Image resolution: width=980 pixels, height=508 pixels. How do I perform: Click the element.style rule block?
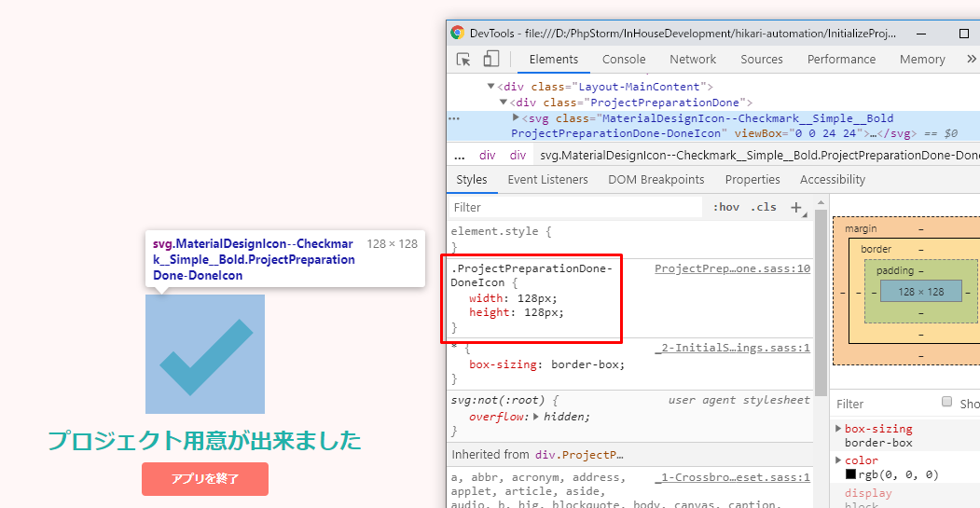point(630,239)
